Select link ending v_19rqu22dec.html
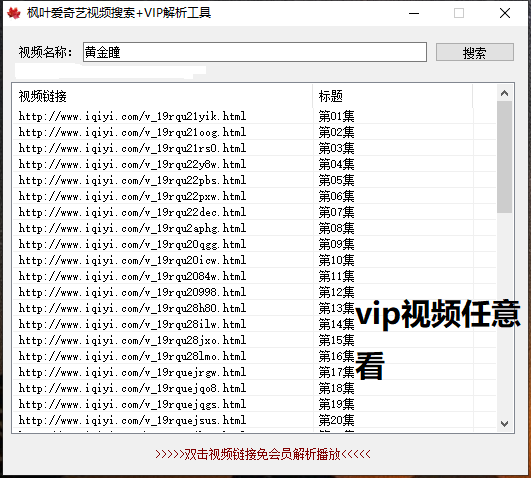The image size is (531, 478). click(132, 212)
